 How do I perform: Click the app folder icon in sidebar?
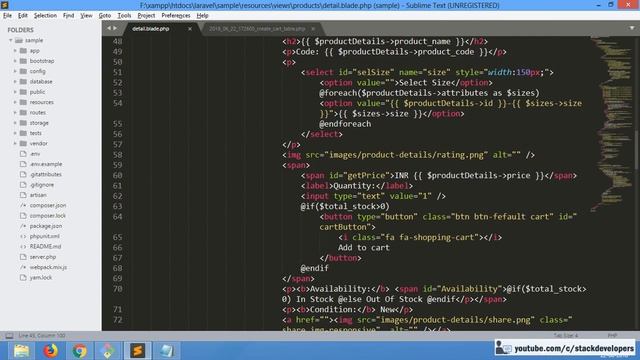[x=23, y=51]
